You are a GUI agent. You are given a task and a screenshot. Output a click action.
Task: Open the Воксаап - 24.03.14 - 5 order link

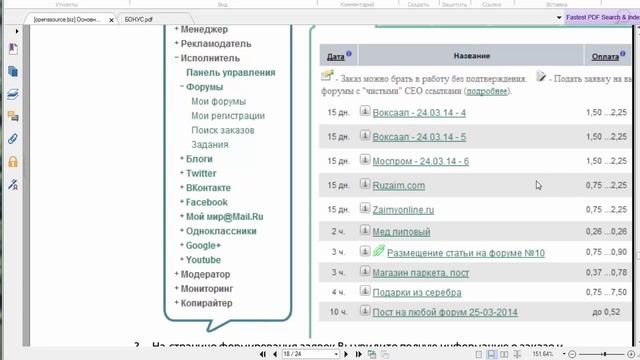click(419, 137)
